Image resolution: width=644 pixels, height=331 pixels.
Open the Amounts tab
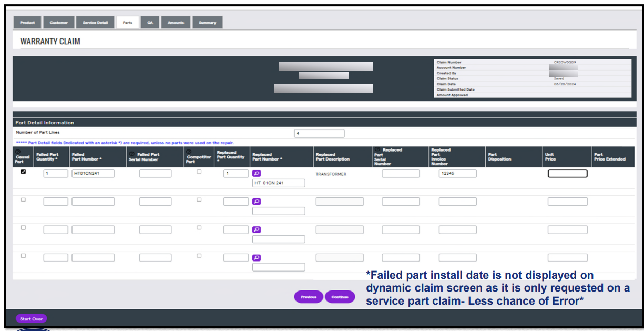pyautogui.click(x=176, y=22)
